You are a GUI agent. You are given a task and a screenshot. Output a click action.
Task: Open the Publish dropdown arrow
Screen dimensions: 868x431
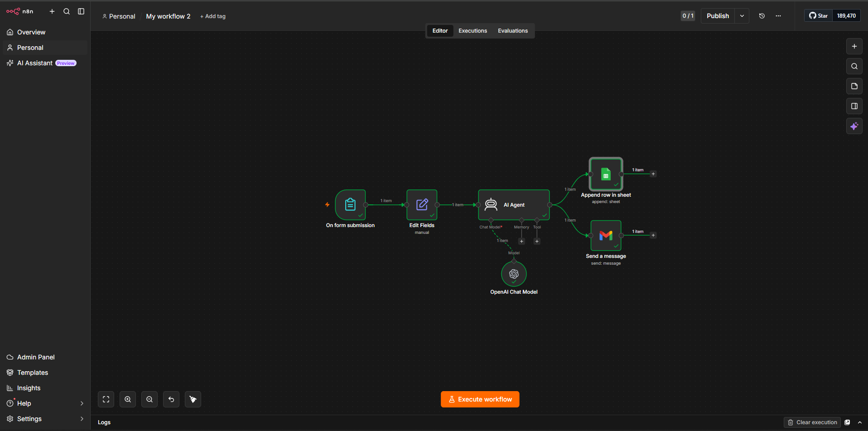(742, 16)
